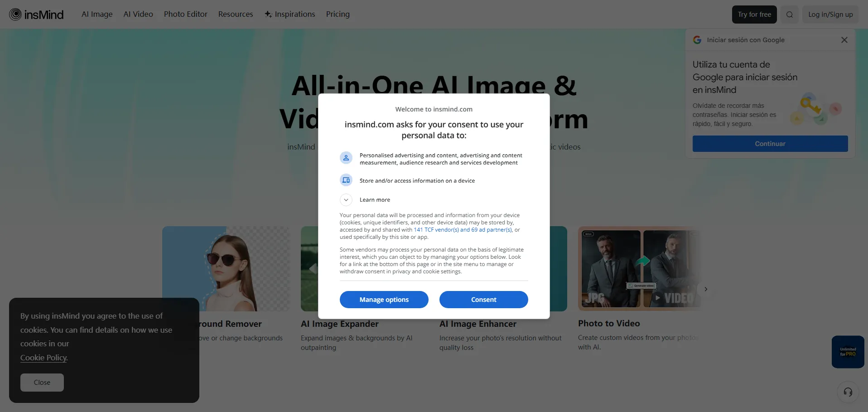This screenshot has height=412, width=868.
Task: Open the Photo Editor menu
Action: tap(186, 15)
